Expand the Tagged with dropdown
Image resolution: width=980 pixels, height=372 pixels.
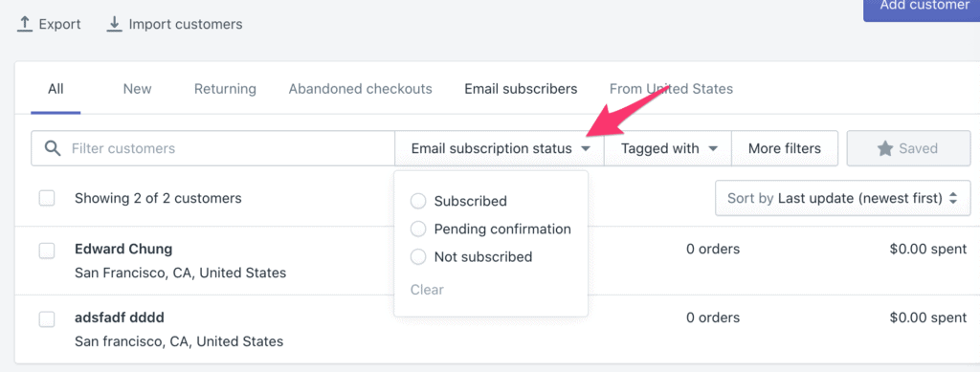tap(667, 148)
